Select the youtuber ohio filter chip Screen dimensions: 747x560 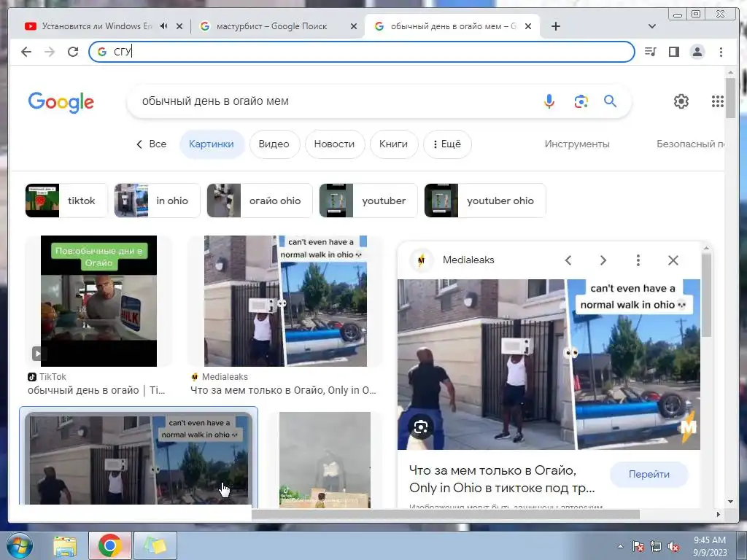point(485,201)
